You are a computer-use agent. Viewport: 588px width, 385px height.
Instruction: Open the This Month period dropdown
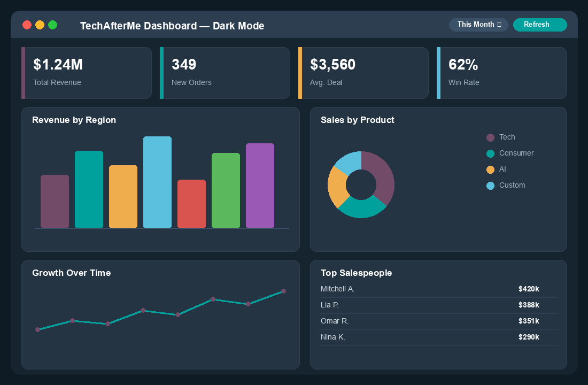pyautogui.click(x=478, y=25)
